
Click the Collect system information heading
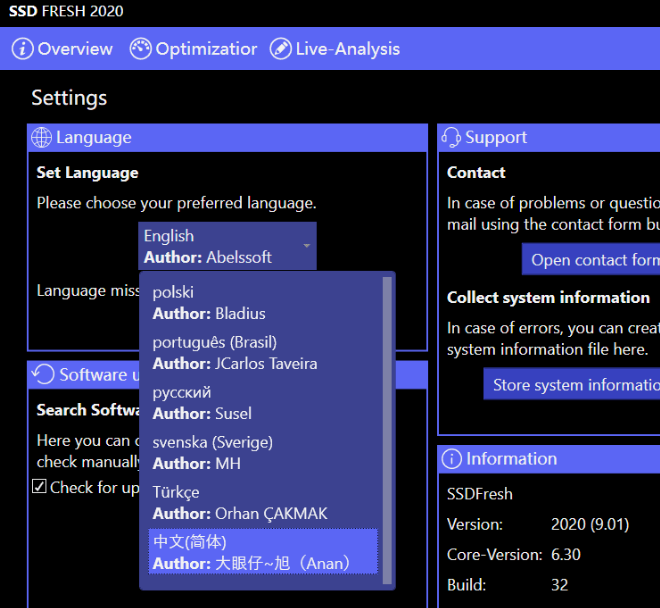coord(548,298)
